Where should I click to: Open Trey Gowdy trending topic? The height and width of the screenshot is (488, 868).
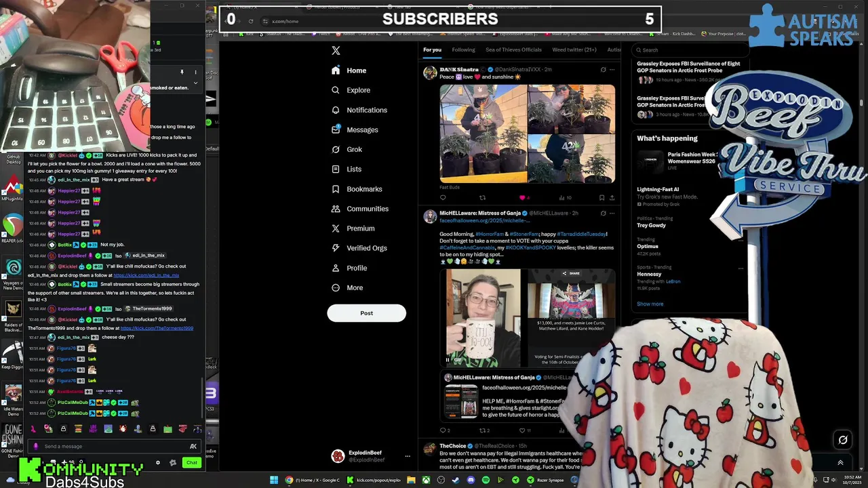651,225
